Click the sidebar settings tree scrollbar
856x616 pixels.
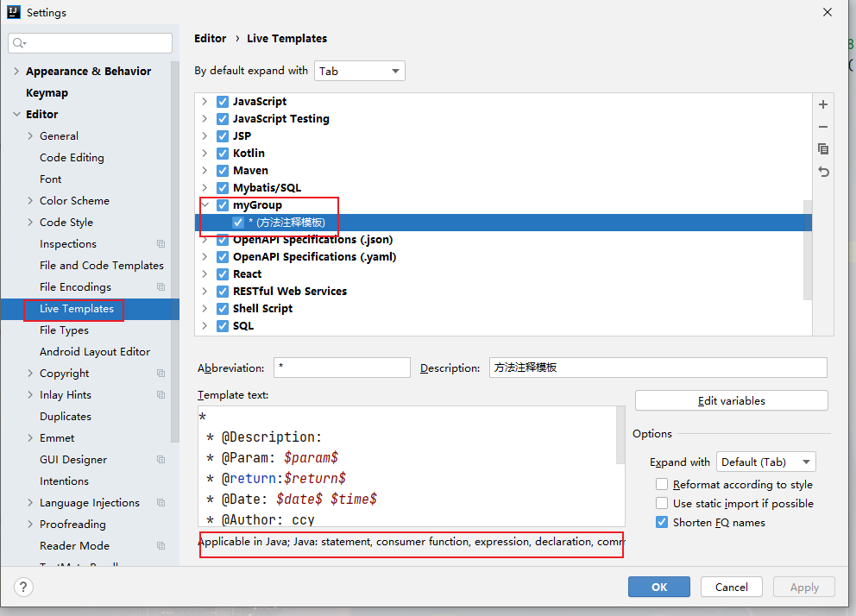click(x=174, y=251)
